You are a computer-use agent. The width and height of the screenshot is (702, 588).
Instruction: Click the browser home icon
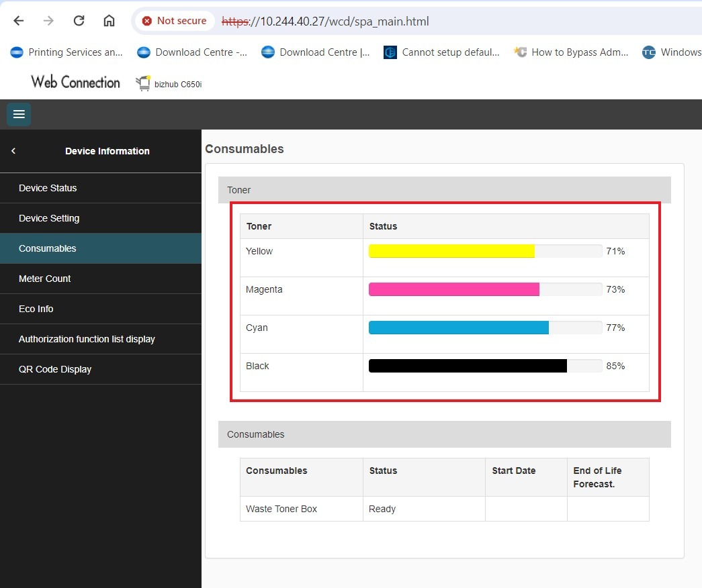pos(109,21)
